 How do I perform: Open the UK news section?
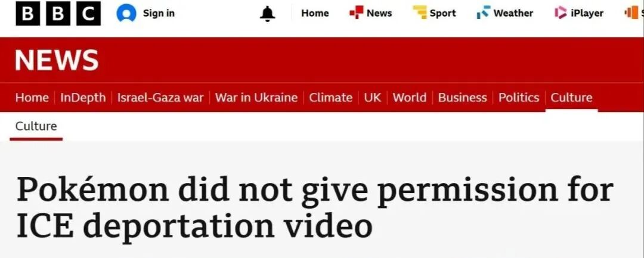click(373, 98)
